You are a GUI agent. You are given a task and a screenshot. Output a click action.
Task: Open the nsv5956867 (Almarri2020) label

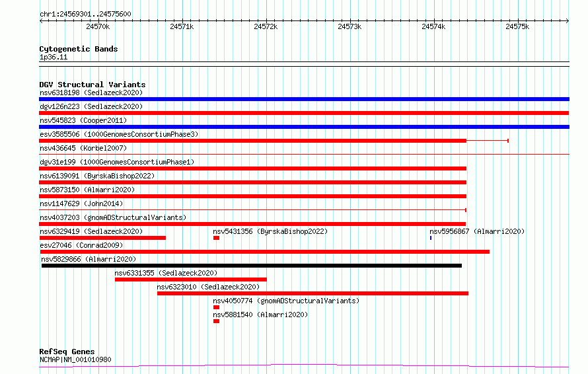(477, 231)
